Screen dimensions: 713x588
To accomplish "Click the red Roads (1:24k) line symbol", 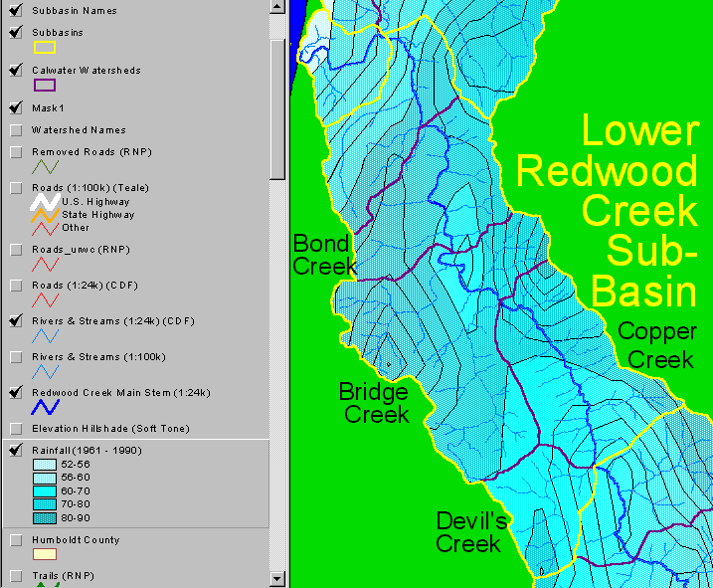I will pos(45,300).
